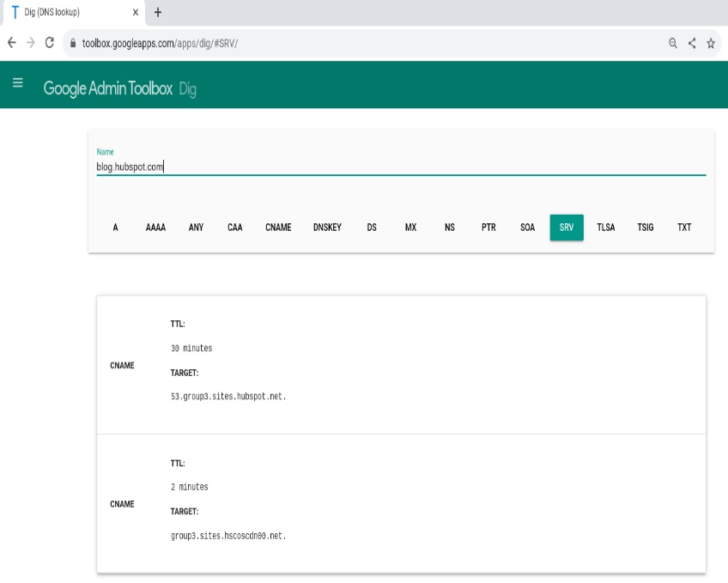Click the Dig label in header
The width and height of the screenshot is (728, 583).
tap(187, 89)
